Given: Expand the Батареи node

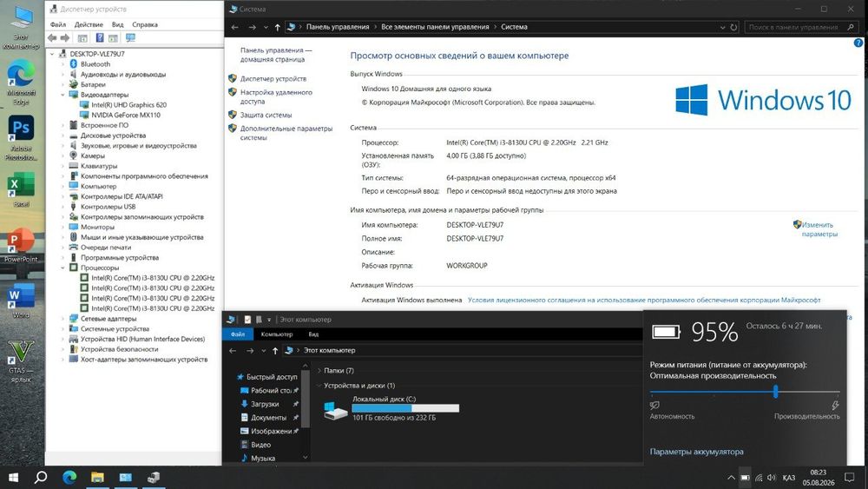Looking at the screenshot, I should 62,85.
